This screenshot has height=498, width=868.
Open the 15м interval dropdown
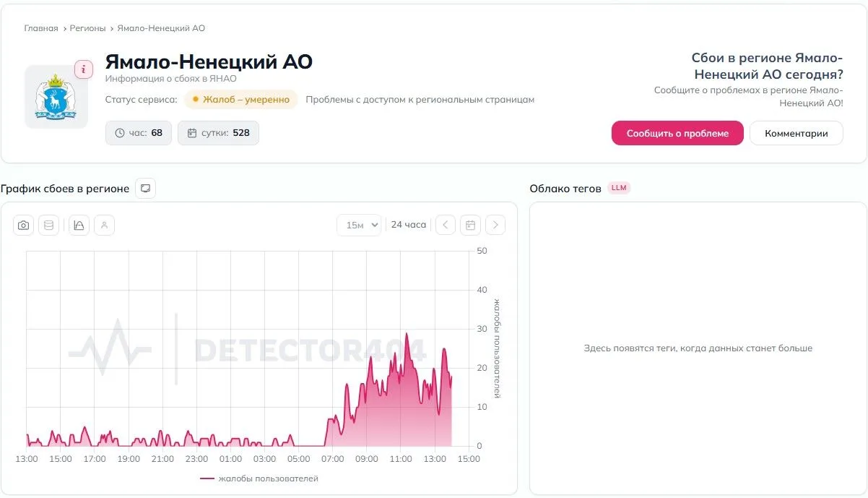359,226
